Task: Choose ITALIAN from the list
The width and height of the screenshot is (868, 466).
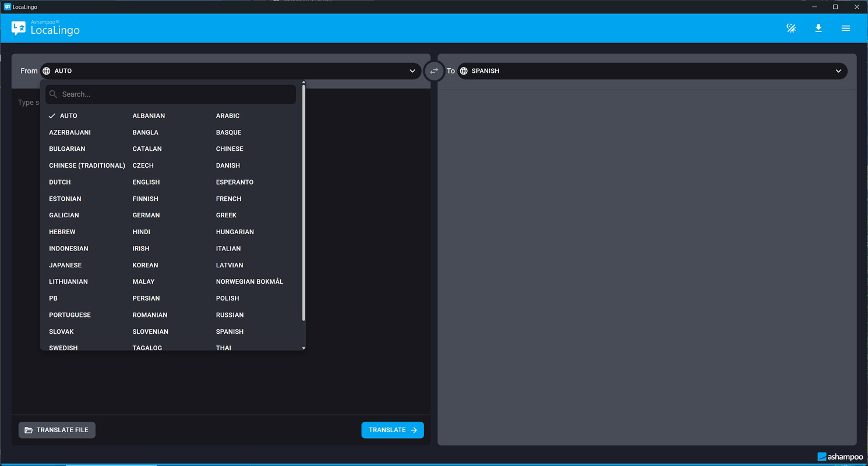Action: (228, 249)
